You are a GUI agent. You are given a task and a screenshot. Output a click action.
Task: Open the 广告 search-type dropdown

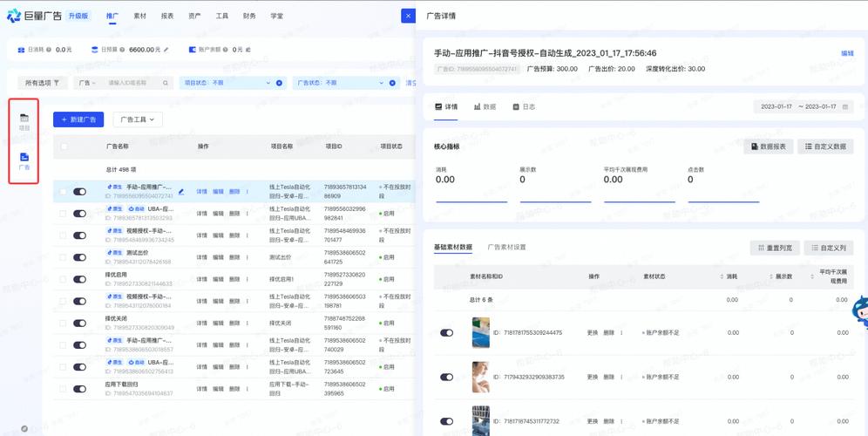coord(87,83)
